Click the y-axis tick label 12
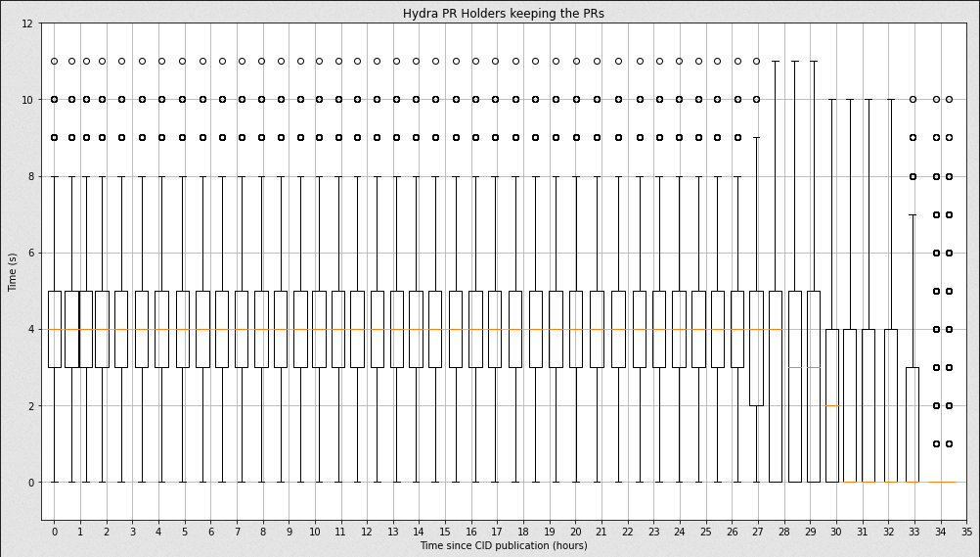This screenshot has height=557, width=980. pos(26,23)
